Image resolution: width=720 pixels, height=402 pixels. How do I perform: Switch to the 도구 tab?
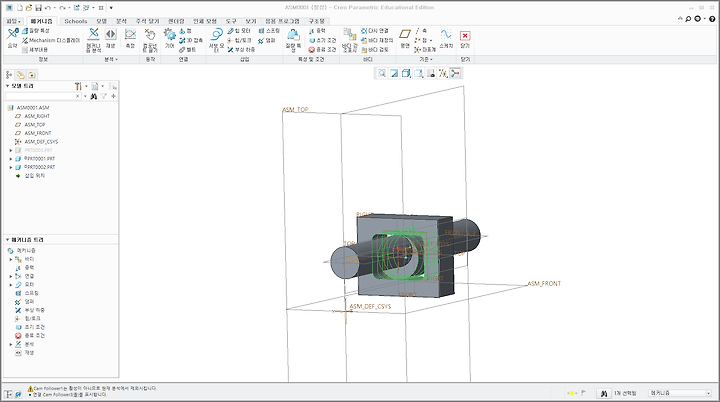pos(231,21)
